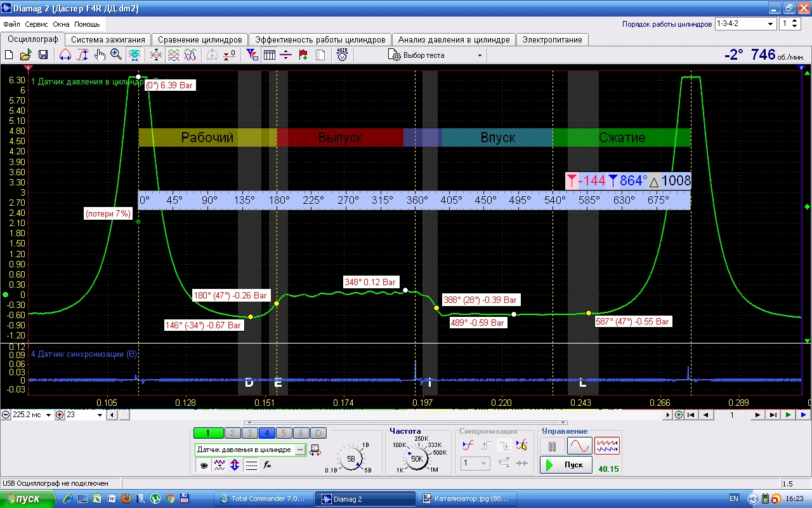Activate the magnifier zoom tool
This screenshot has height=508, width=812.
tap(116, 55)
